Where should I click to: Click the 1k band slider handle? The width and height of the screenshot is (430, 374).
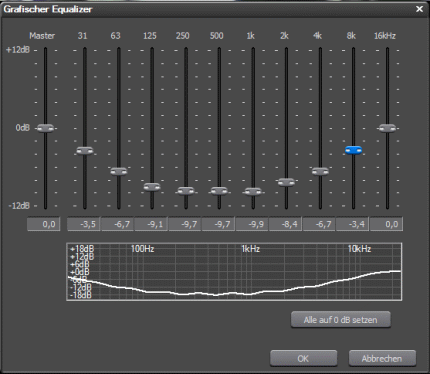click(x=253, y=192)
